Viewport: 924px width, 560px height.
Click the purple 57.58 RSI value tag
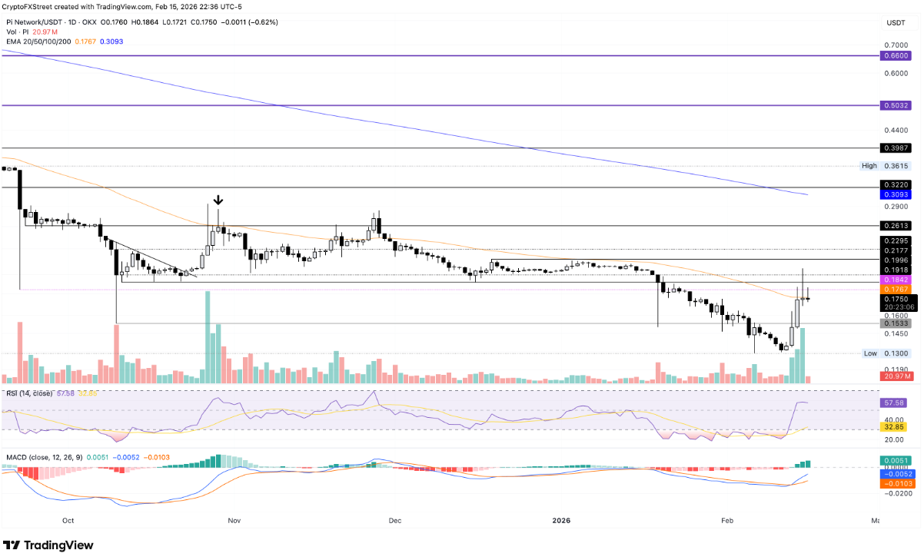[895, 402]
